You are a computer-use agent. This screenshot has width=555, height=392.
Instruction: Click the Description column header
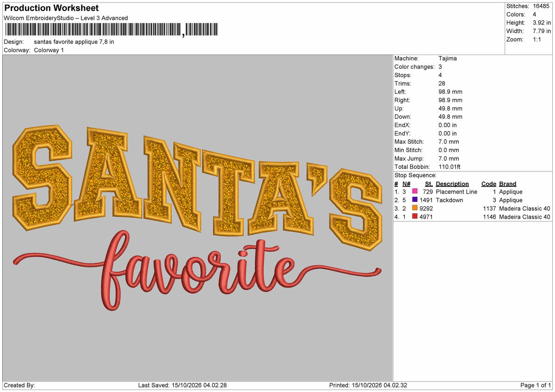(452, 184)
